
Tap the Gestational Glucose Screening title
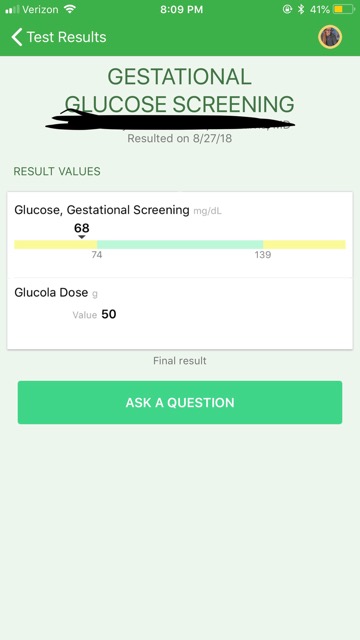(x=180, y=90)
